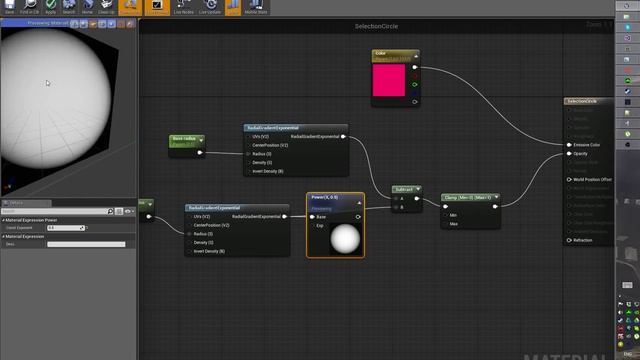The width and height of the screenshot is (640, 360).
Task: Collapse Material Expression Power section
Action: point(4,220)
